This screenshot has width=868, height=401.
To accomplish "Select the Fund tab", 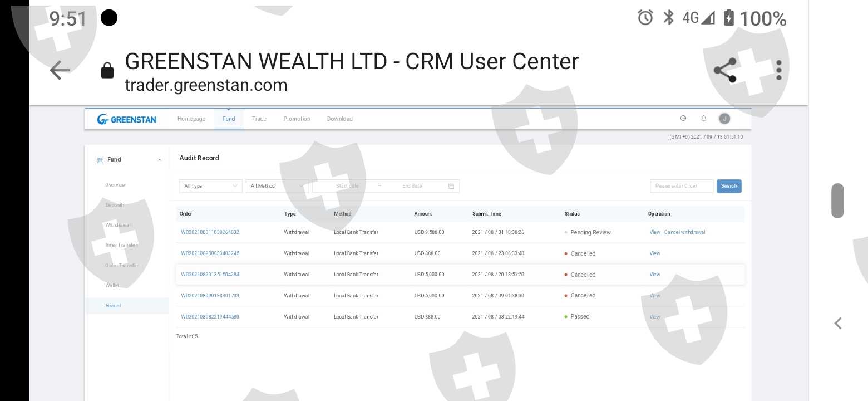I will click(229, 119).
